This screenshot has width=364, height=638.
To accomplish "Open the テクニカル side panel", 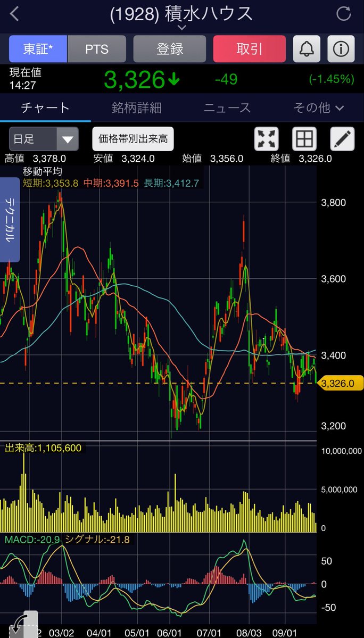I will tap(10, 220).
